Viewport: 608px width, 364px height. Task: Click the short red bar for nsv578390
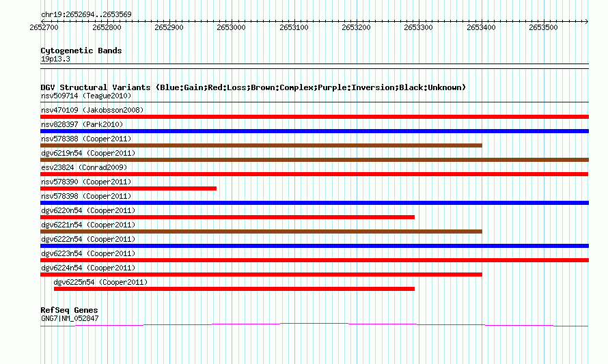(x=128, y=188)
